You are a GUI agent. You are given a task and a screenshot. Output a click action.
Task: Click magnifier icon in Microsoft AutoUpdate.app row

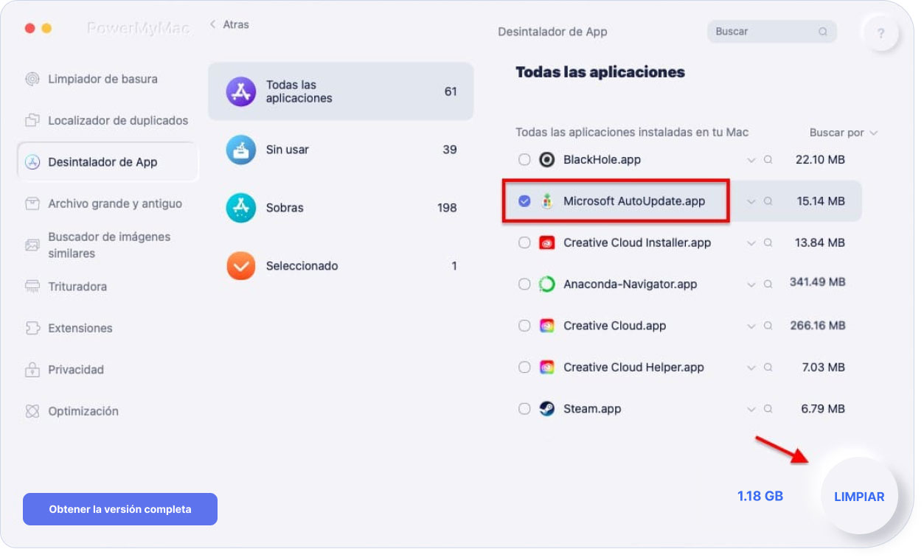point(768,201)
